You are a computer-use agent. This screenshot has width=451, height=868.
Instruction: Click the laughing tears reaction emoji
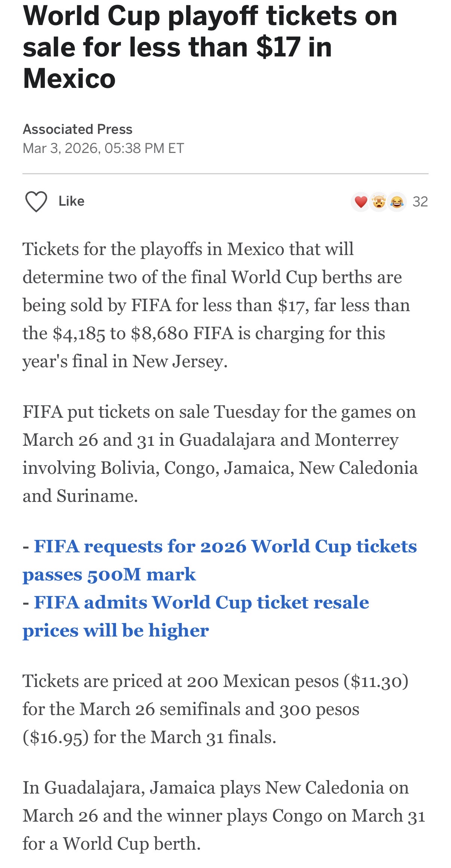point(397,202)
